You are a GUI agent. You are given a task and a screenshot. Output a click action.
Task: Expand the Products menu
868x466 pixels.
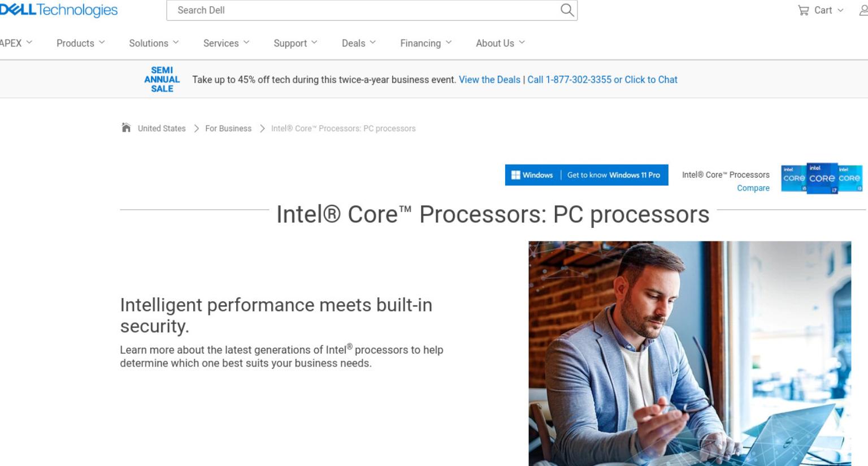[81, 43]
